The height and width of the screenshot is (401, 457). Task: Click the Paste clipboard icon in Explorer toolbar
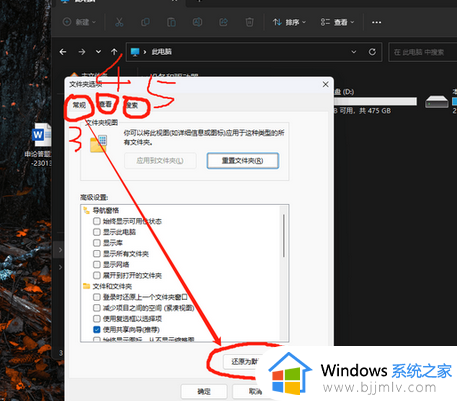tap(171, 22)
